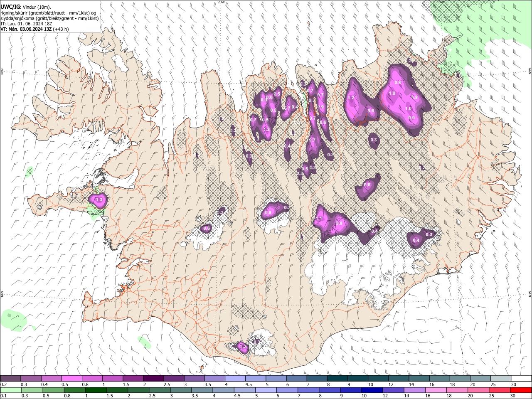
Task: Click the '1.3' value on western snow patch
Action: pos(99,200)
